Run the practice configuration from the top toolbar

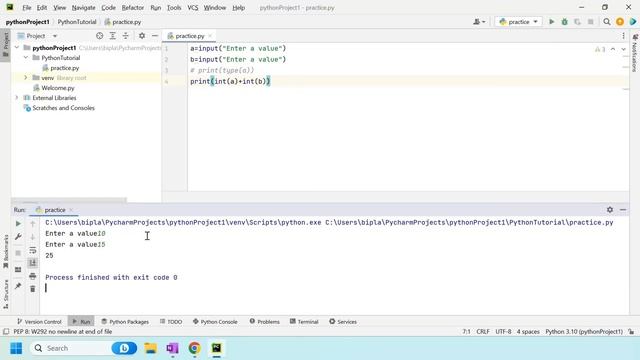551,22
